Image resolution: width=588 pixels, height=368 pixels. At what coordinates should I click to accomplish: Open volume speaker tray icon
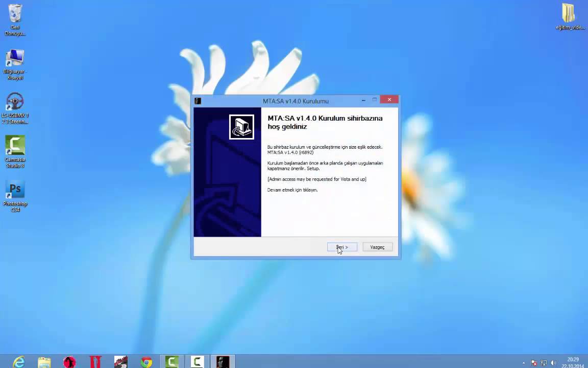coord(553,363)
